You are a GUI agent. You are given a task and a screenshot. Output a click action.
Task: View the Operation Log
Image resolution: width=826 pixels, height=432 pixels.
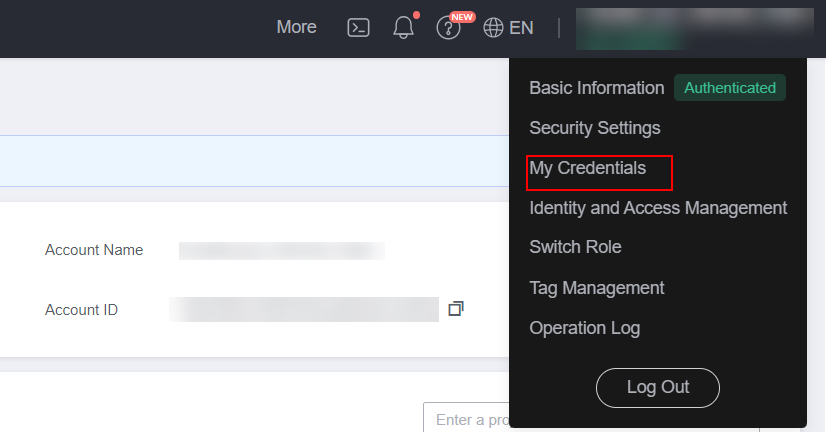click(x=585, y=328)
